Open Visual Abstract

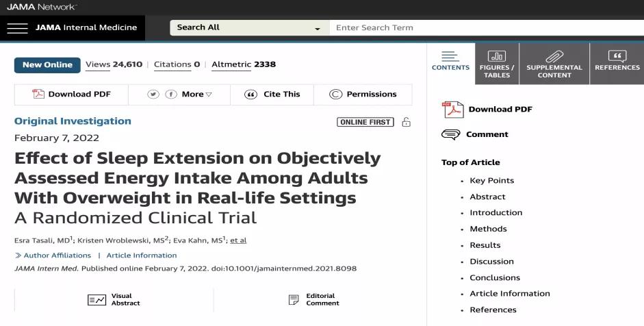click(x=126, y=300)
